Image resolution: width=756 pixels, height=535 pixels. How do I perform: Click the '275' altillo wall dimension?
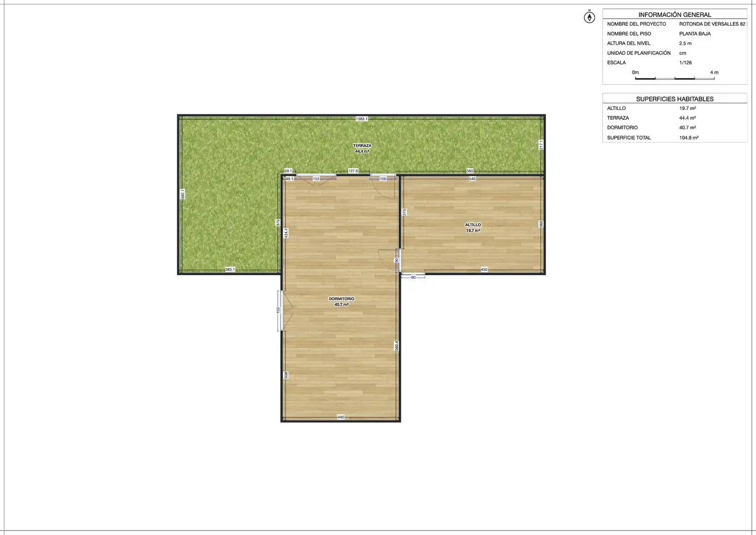tap(404, 212)
